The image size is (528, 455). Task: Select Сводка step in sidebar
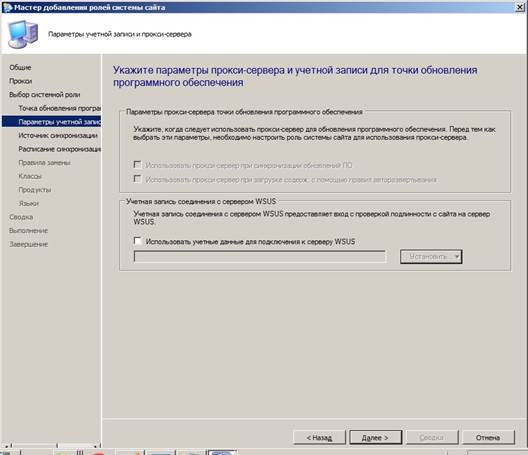point(21,217)
